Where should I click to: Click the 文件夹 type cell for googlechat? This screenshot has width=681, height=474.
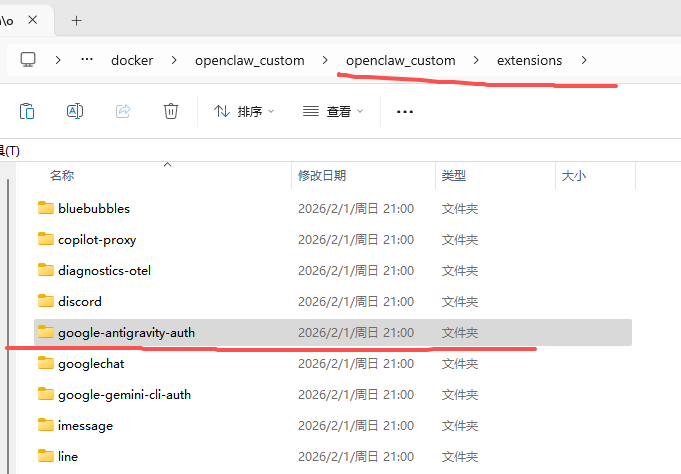tap(460, 364)
